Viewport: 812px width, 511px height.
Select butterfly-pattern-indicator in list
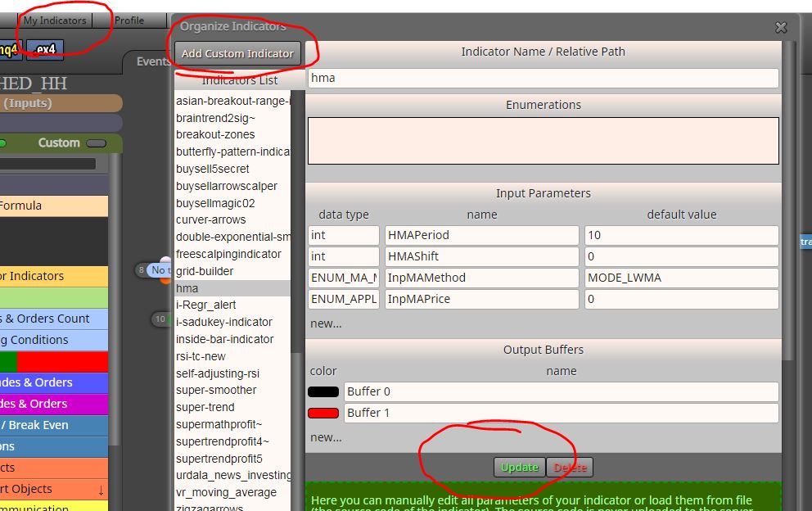tap(232, 151)
